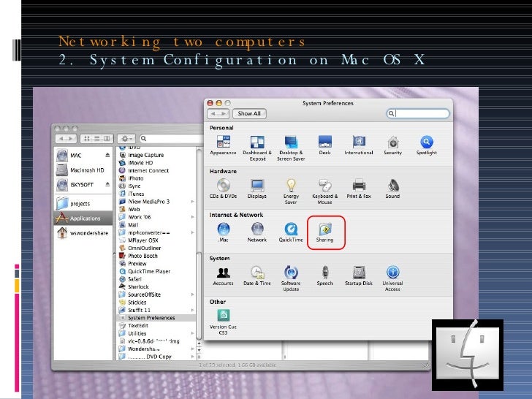Viewport: 532px width, 399px height.
Task: Expand Wondershare folder arrow
Action: [x=192, y=349]
